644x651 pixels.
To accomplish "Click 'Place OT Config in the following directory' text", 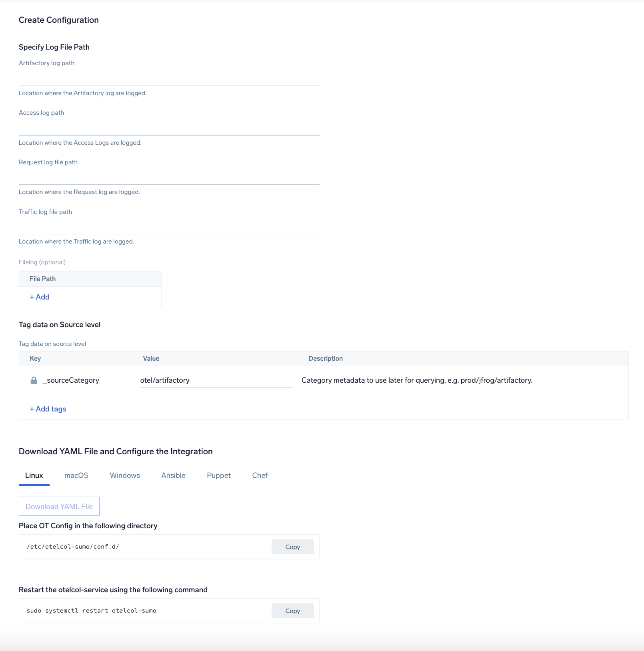I will tap(88, 526).
